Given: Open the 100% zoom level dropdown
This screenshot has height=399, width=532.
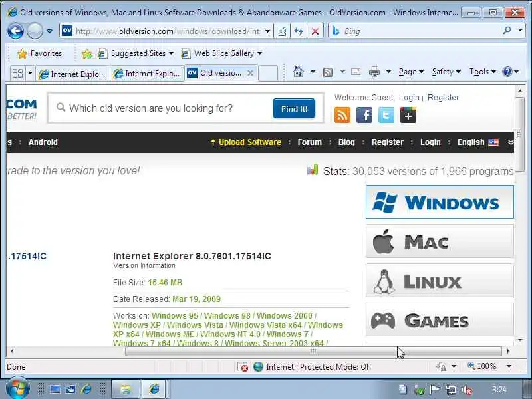Looking at the screenshot, I should pos(509,366).
